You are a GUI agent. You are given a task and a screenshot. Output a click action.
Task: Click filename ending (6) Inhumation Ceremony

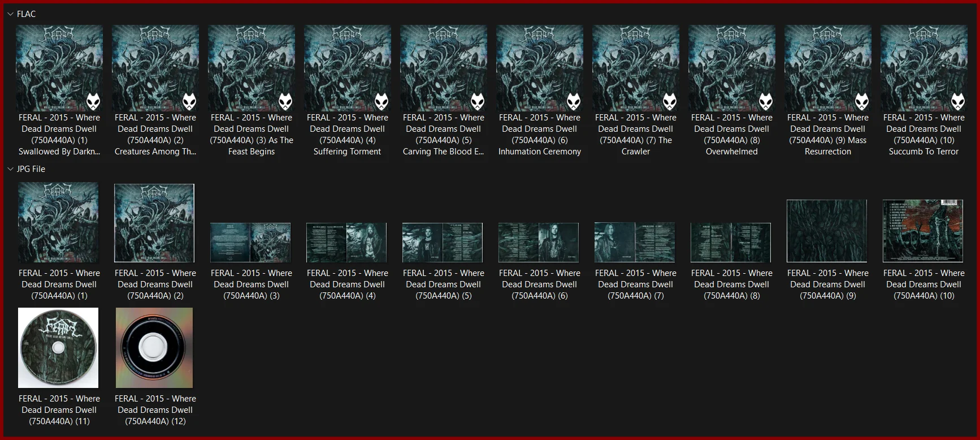(540, 135)
